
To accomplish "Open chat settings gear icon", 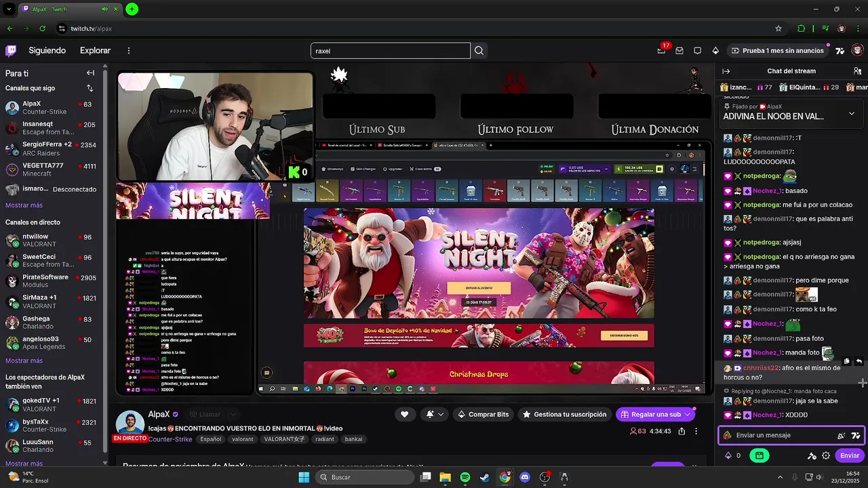I will (x=826, y=455).
